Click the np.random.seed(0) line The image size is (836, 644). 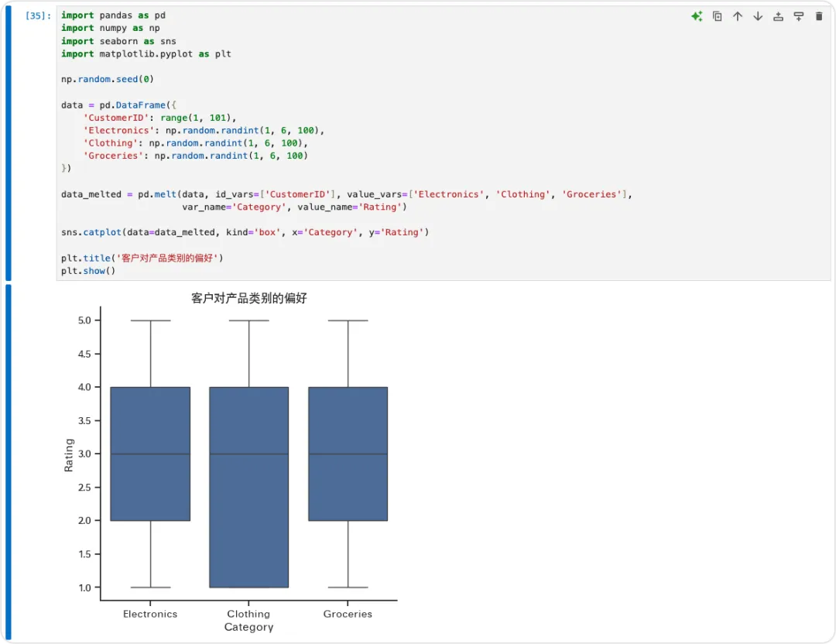tap(107, 80)
